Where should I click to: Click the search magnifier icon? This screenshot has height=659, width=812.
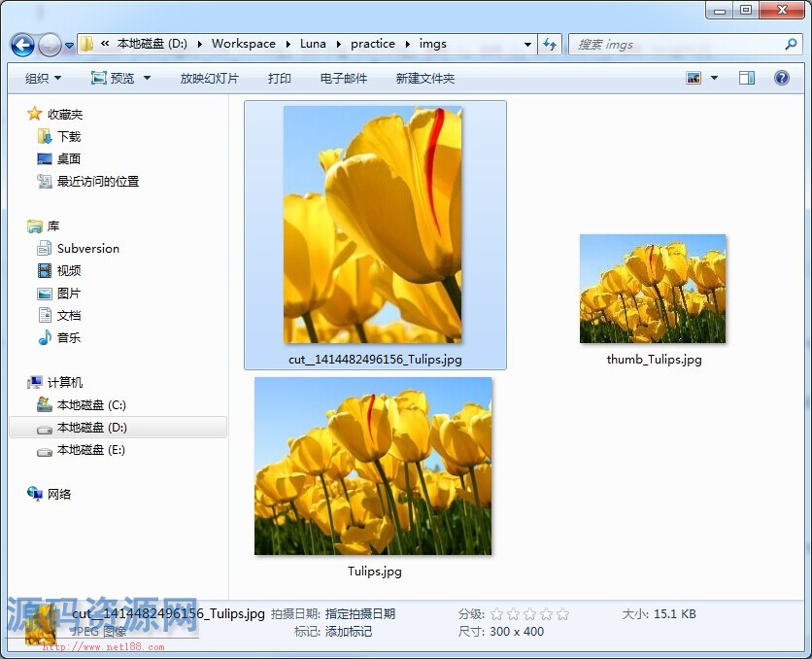click(x=791, y=45)
